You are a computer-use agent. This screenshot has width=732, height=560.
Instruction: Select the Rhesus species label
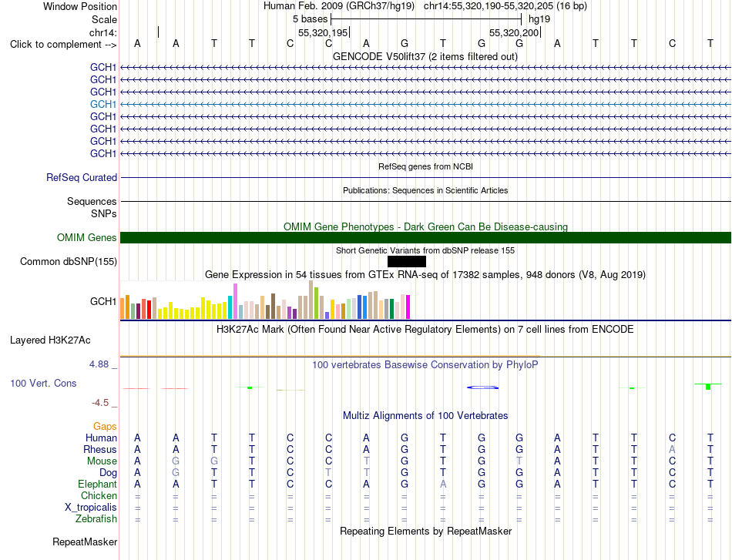click(x=100, y=449)
